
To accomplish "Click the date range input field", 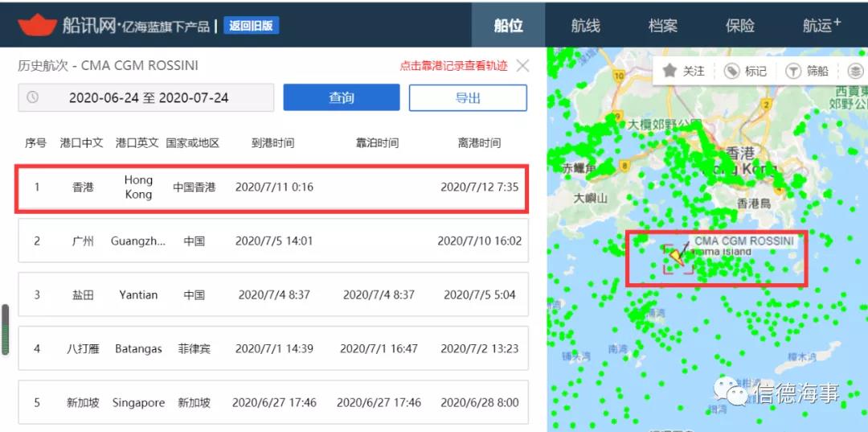I will pos(146,97).
